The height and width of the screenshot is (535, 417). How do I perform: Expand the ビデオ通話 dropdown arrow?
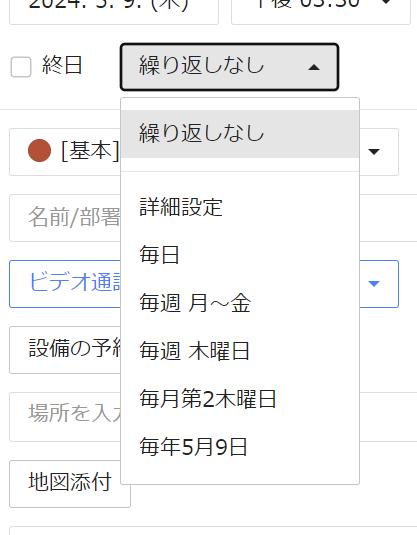[374, 284]
